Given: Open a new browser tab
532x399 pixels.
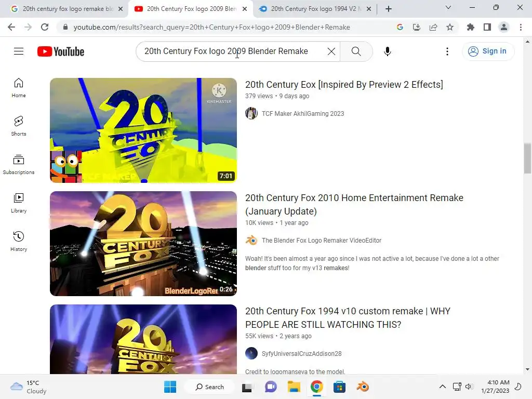Looking at the screenshot, I should point(389,9).
